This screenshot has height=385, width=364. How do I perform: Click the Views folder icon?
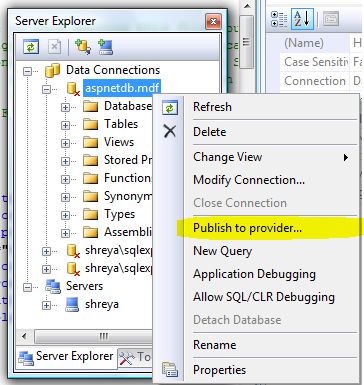pyautogui.click(x=90, y=143)
